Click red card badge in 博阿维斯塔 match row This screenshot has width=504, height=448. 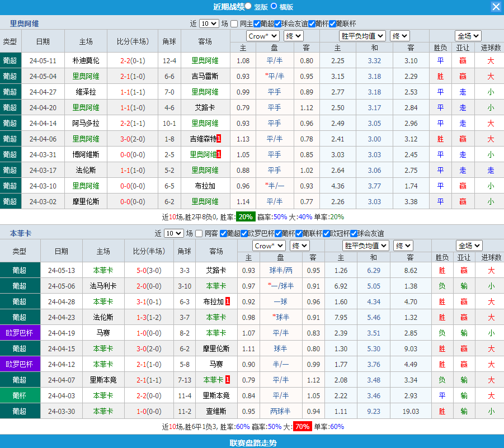pos(219,154)
